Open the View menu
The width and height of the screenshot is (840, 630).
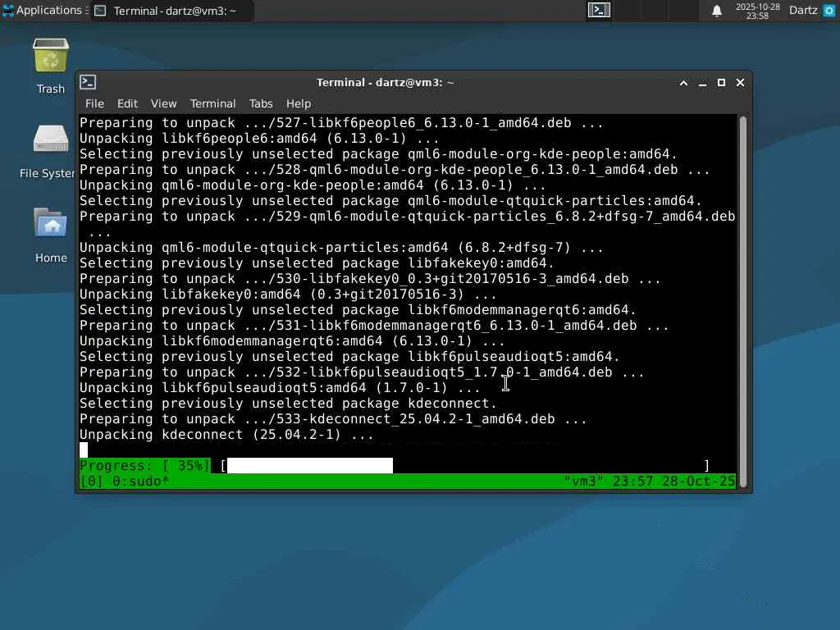pyautogui.click(x=163, y=103)
